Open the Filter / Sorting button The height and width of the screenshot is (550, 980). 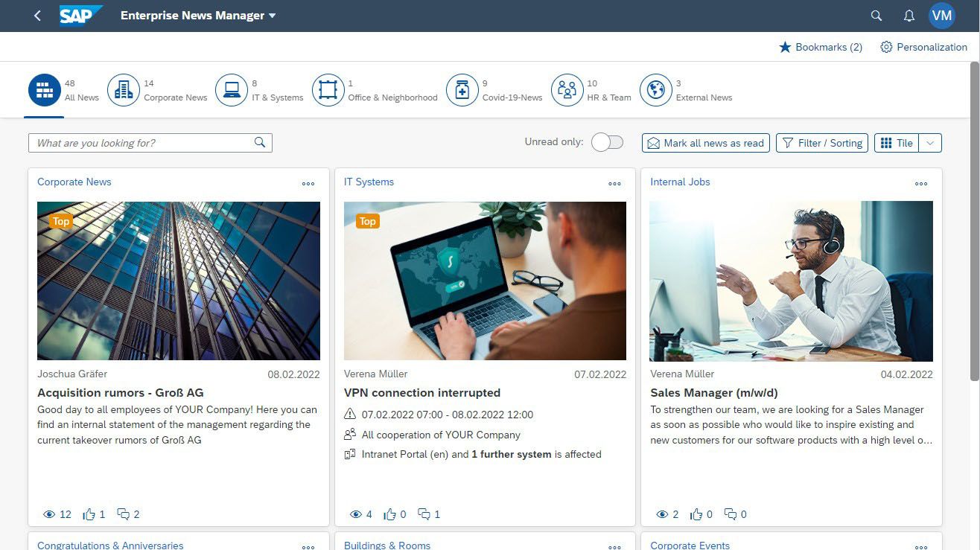[822, 143]
